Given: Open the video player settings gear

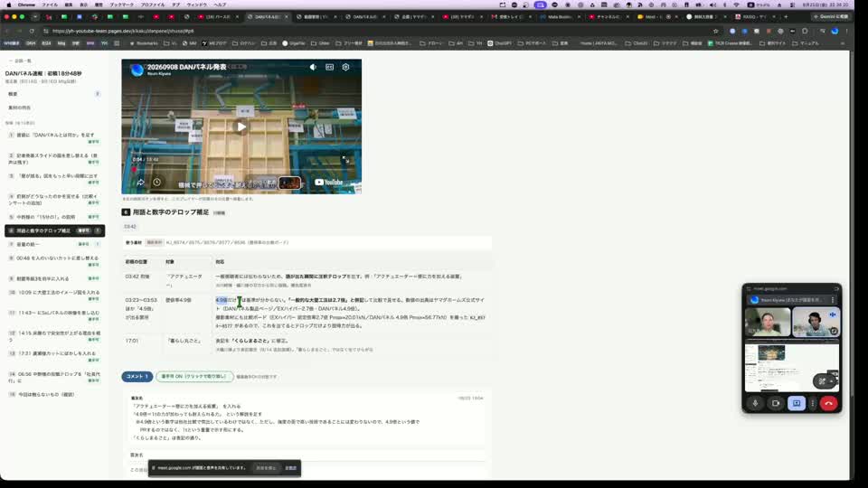Looking at the screenshot, I should [345, 67].
